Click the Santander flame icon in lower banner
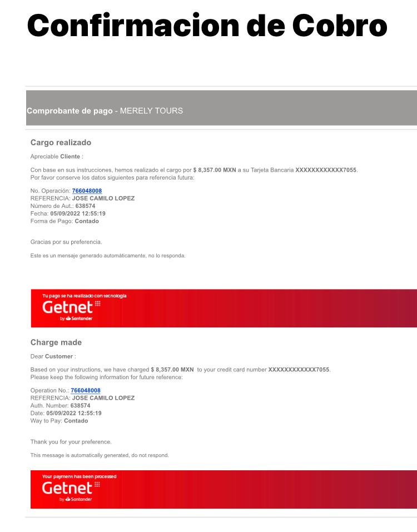Screen dimensions: 417x532 [x=68, y=499]
